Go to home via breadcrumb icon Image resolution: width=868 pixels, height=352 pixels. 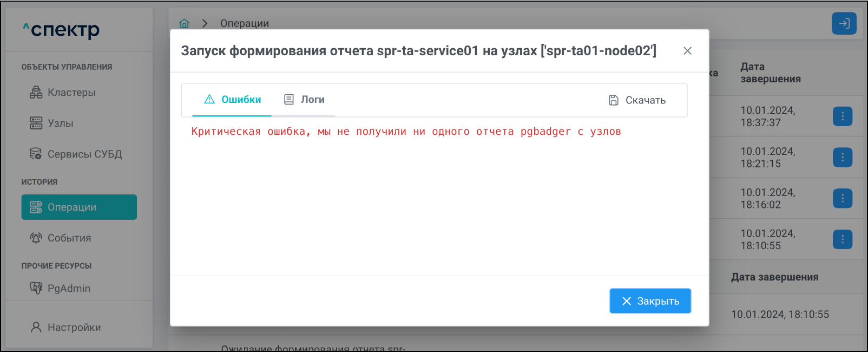coord(185,23)
